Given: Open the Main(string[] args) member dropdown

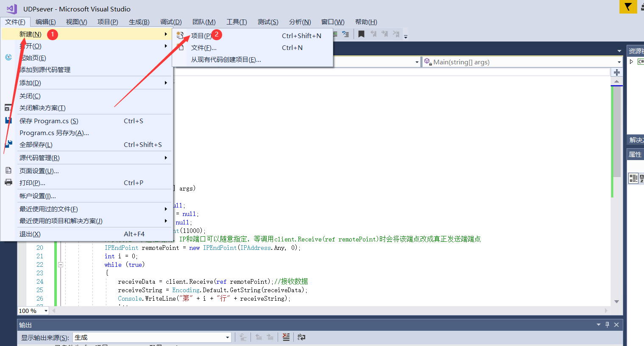Looking at the screenshot, I should coord(522,62).
